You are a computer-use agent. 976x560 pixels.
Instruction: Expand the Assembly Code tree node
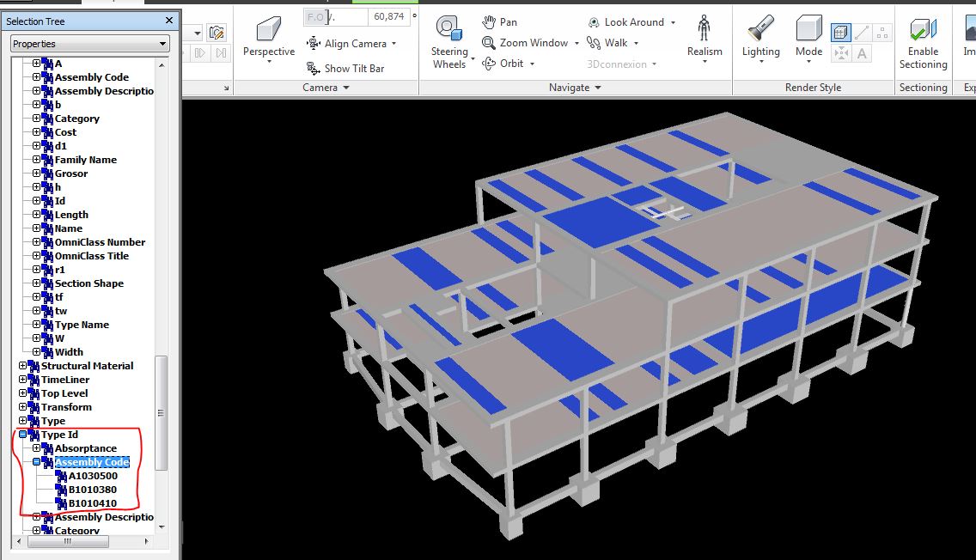(x=35, y=461)
